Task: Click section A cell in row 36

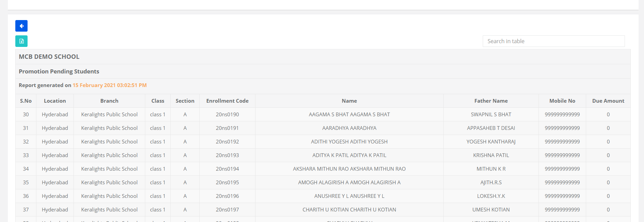Action: (185, 196)
